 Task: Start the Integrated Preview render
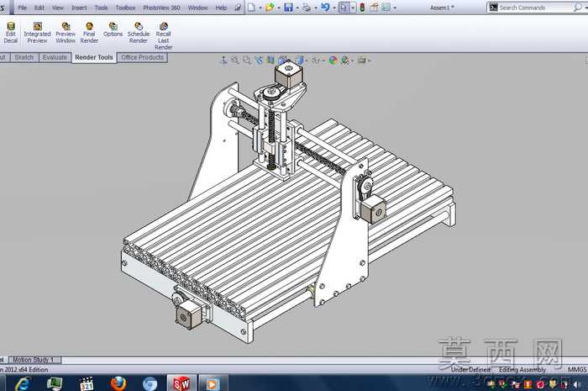[x=37, y=33]
